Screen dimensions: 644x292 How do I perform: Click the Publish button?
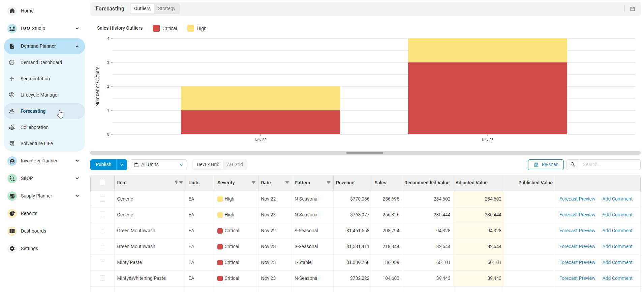pos(103,165)
